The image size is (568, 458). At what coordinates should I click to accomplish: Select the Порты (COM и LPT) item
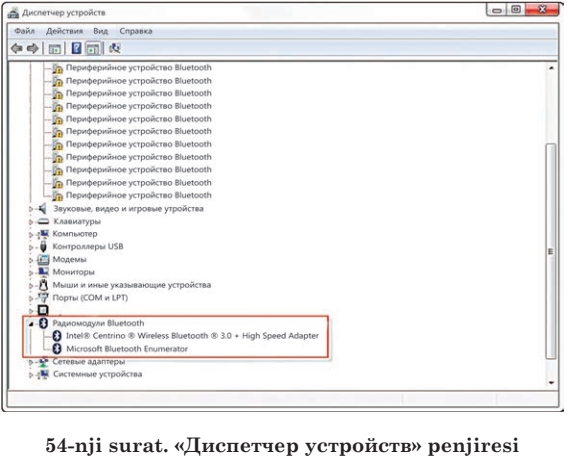[x=90, y=297]
